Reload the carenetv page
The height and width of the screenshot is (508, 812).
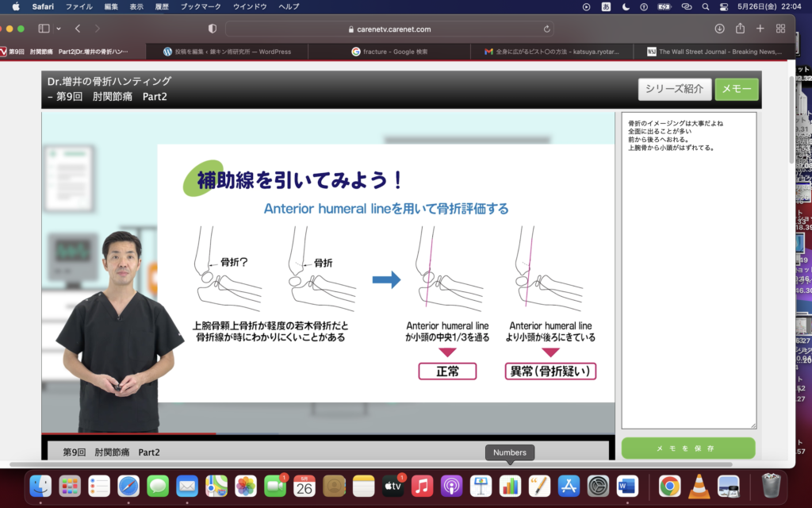point(525,29)
